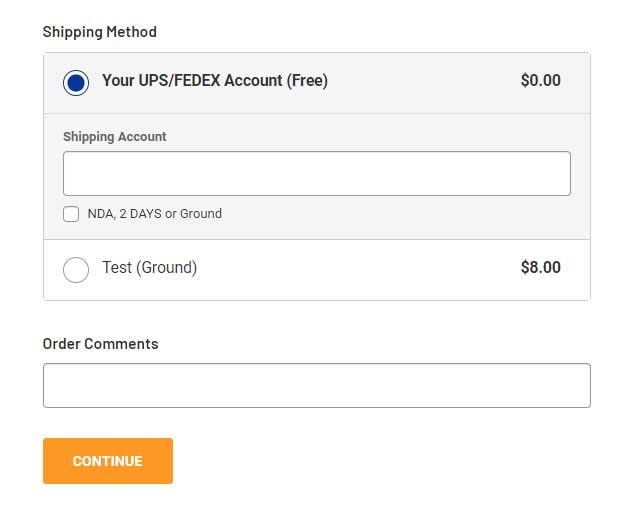This screenshot has width=637, height=505.
Task: Hit the orange CONTINUE button
Action: coord(108,461)
